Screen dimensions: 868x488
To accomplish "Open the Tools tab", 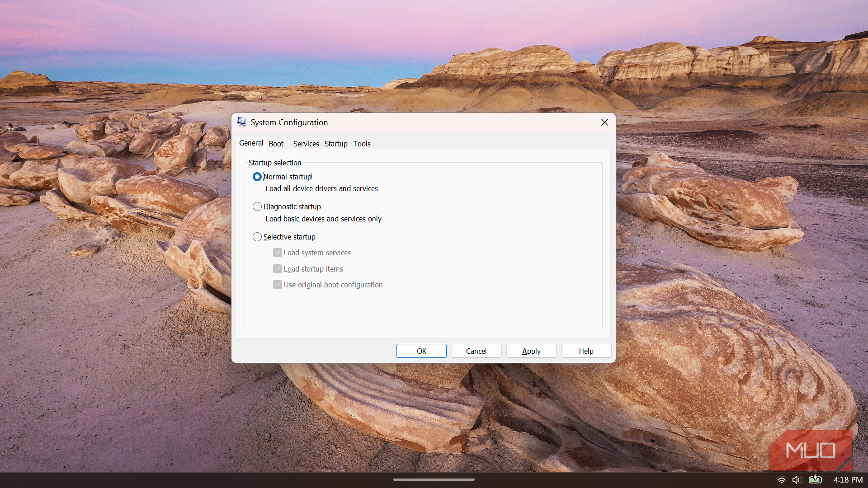I will tap(362, 144).
